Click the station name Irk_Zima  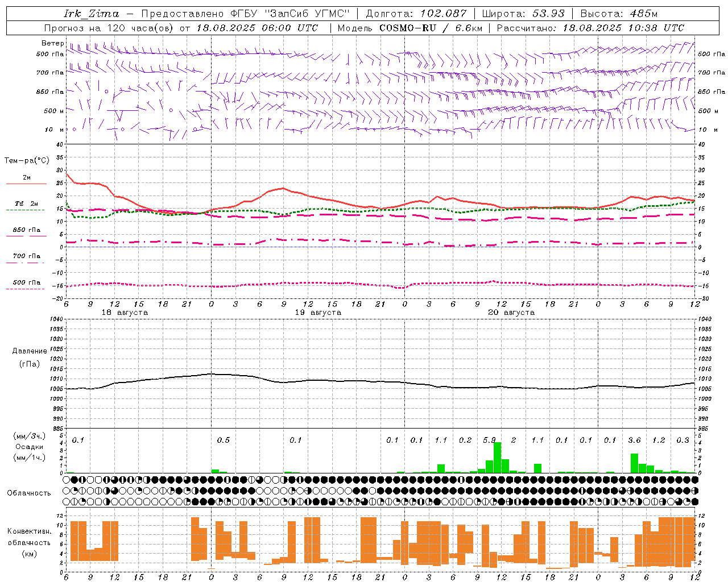click(92, 14)
